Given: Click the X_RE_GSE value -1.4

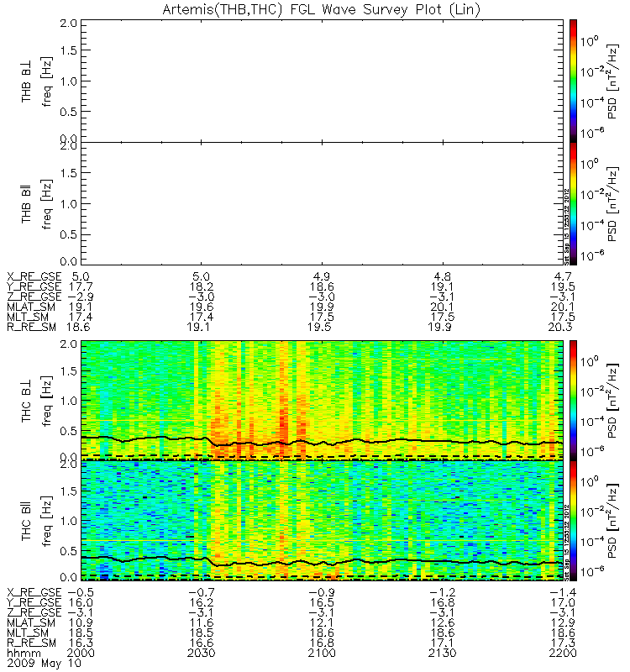Looking at the screenshot, I should [x=563, y=592].
